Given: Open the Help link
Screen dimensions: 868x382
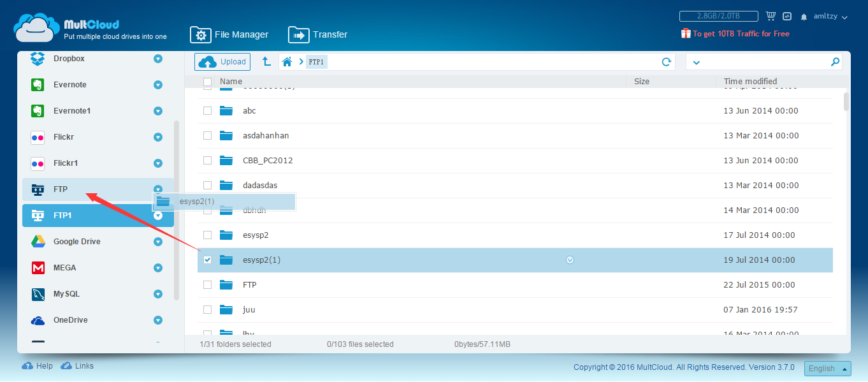Looking at the screenshot, I should point(45,366).
